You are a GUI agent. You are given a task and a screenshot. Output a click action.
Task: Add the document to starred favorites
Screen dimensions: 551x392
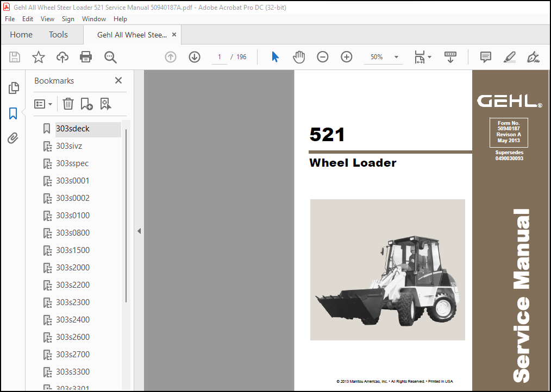click(38, 57)
